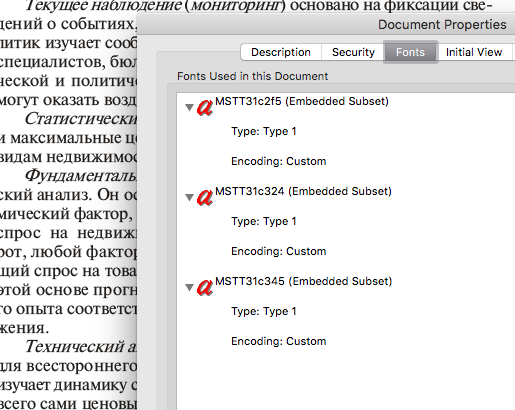Select Type: Type 1 under MSTT31c345
515x410 pixels.
tap(264, 311)
